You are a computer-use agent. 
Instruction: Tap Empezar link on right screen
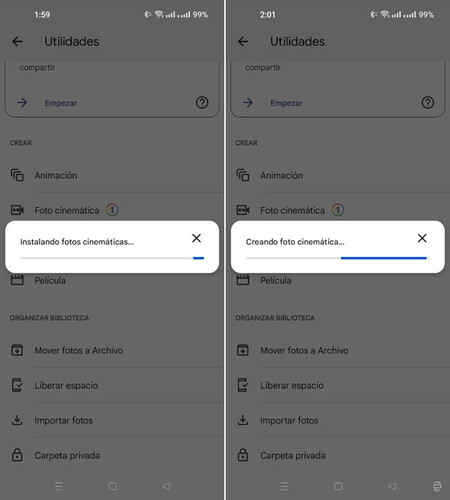point(286,103)
